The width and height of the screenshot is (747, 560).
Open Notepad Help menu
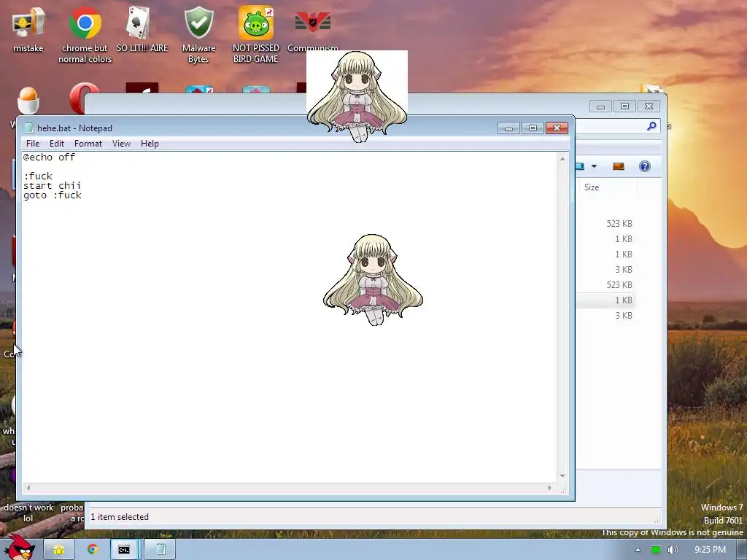point(150,144)
